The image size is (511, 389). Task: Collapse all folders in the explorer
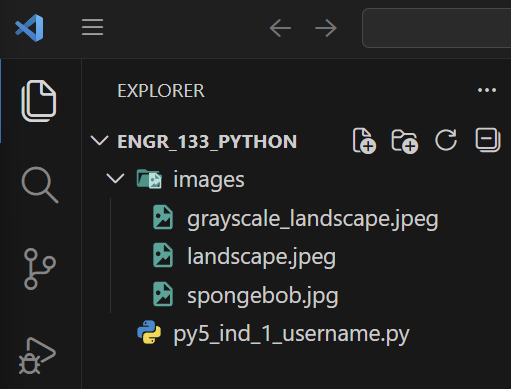[x=488, y=140]
